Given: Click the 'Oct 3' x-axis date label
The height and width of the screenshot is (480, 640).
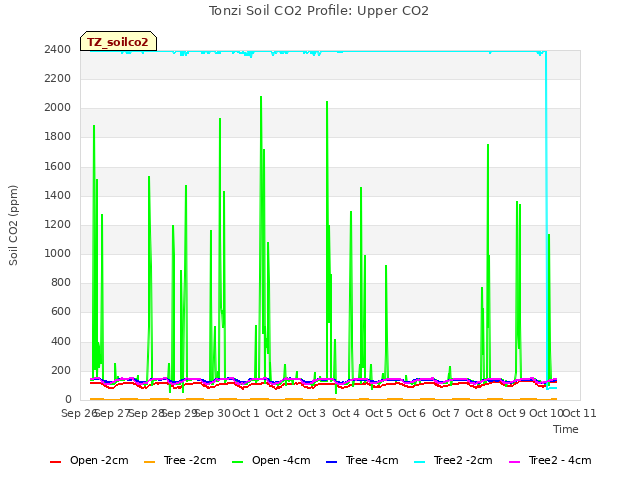Looking at the screenshot, I should click(x=312, y=413).
